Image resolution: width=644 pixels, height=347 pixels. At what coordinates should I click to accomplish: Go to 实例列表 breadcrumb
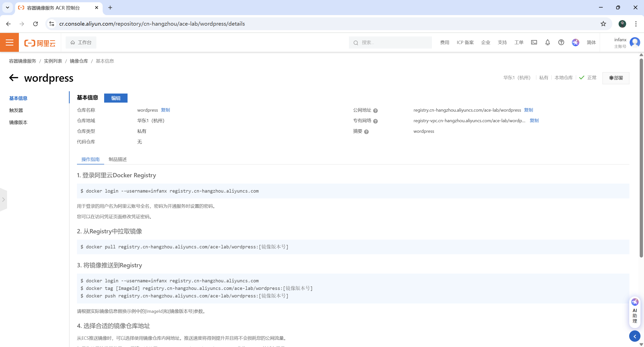coord(53,61)
